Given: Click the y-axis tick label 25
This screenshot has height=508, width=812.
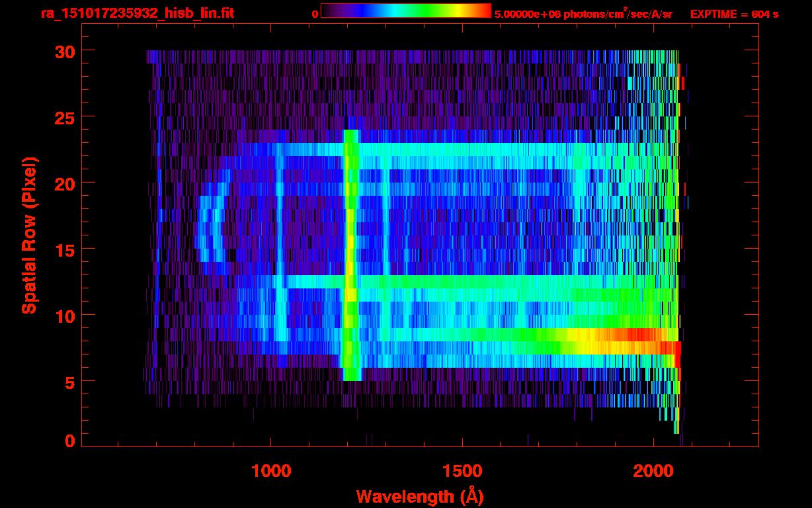Looking at the screenshot, I should (x=65, y=117).
